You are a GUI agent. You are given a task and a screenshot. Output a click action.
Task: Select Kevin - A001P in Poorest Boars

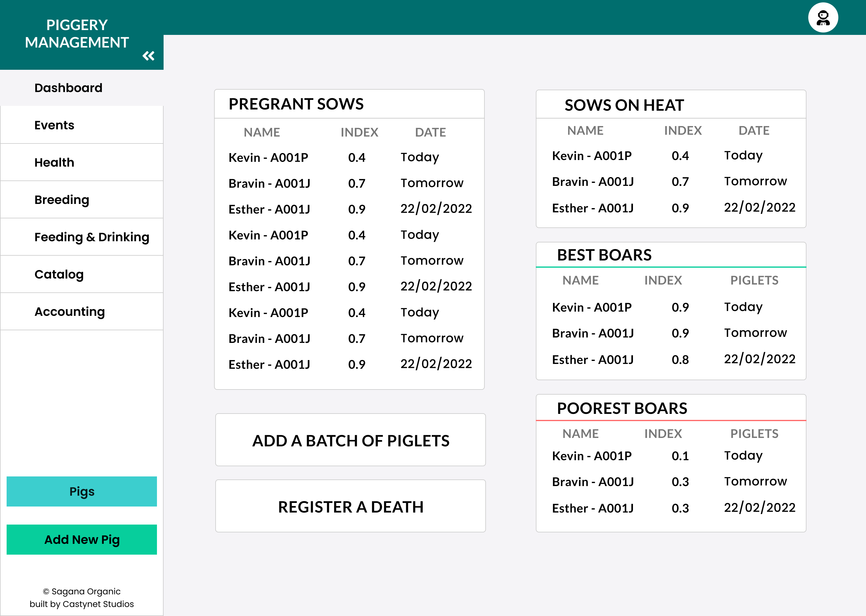[591, 456]
